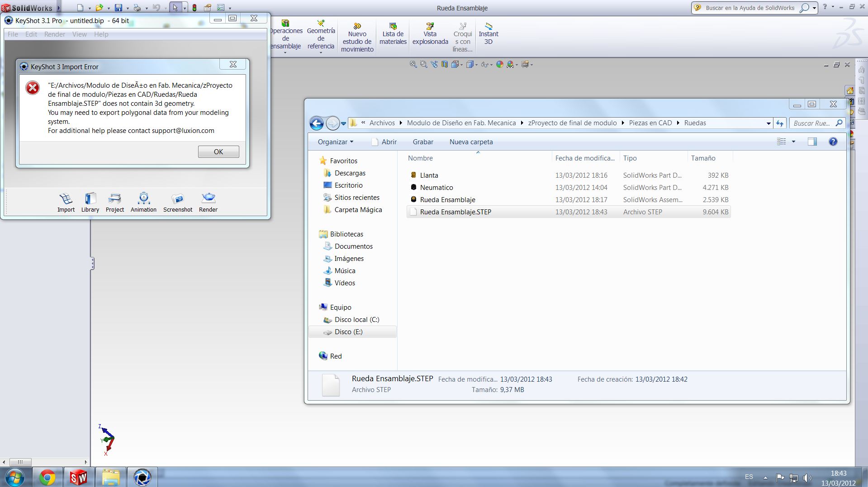This screenshot has height=487, width=868.
Task: Open KeyShot Help menu
Action: point(101,34)
